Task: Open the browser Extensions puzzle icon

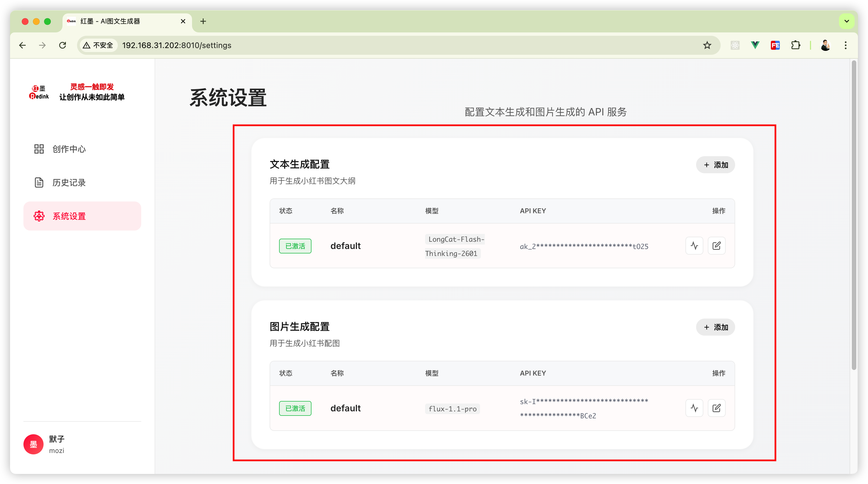Action: click(x=795, y=45)
